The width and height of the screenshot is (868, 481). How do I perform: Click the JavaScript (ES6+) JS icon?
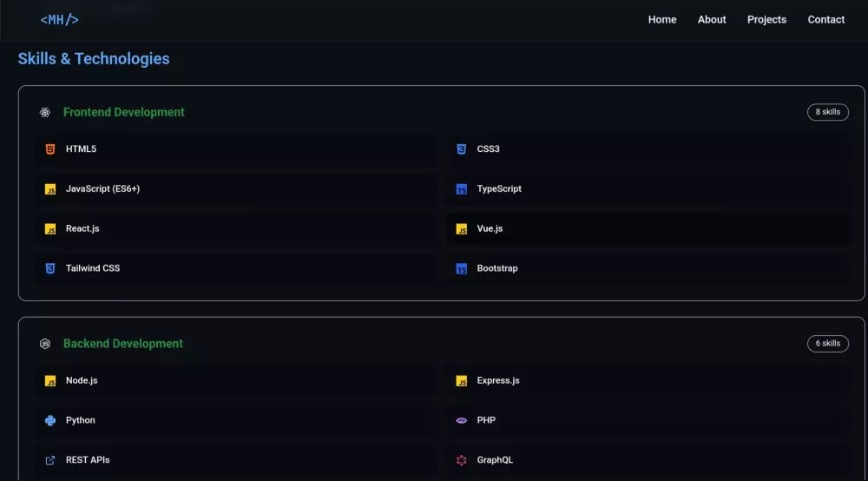(49, 188)
